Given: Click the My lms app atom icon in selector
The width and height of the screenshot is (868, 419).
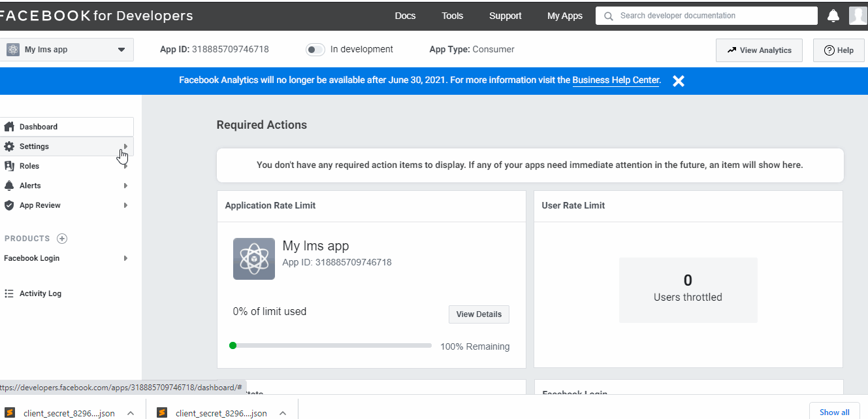Looking at the screenshot, I should [13, 50].
